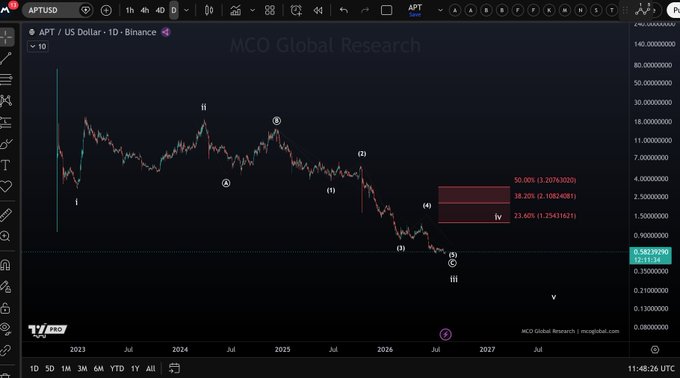This screenshot has width=680, height=378.
Task: Toggle magnet mode for drawings
Action: (6, 265)
